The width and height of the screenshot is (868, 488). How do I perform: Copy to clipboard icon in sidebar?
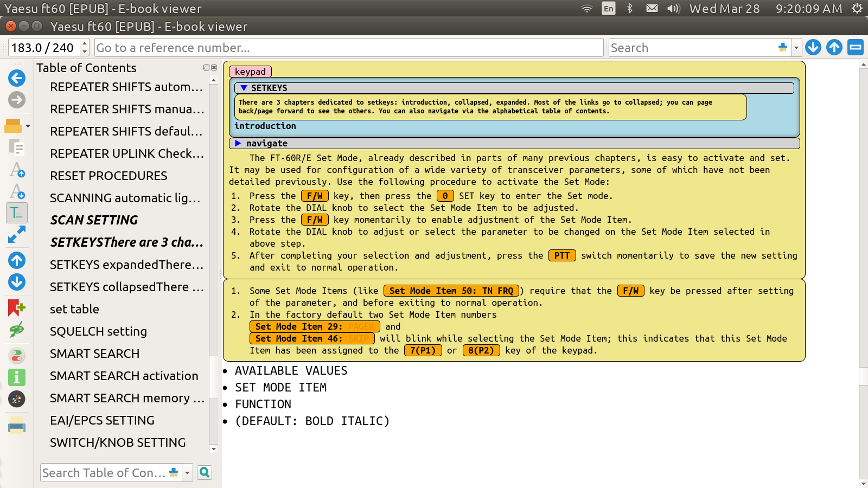pos(17,147)
